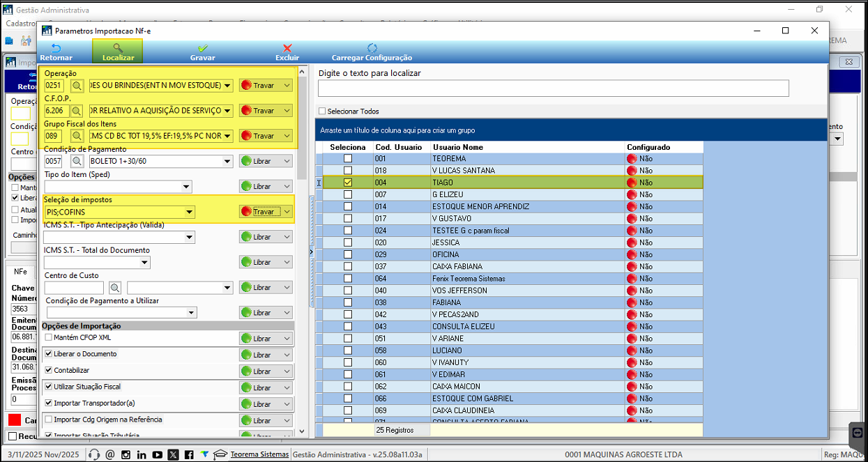Click the Digite o texto para localizar field

click(x=554, y=88)
